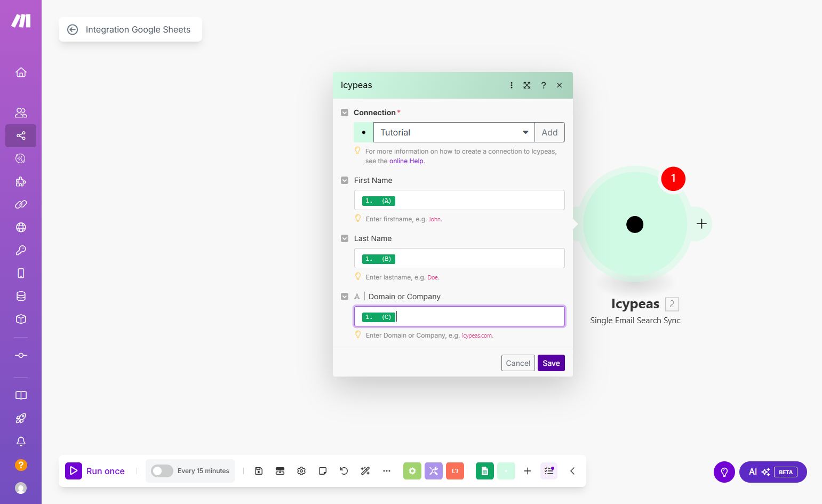Collapse the bottom toolbar with chevron
The height and width of the screenshot is (504, 822).
pyautogui.click(x=572, y=471)
